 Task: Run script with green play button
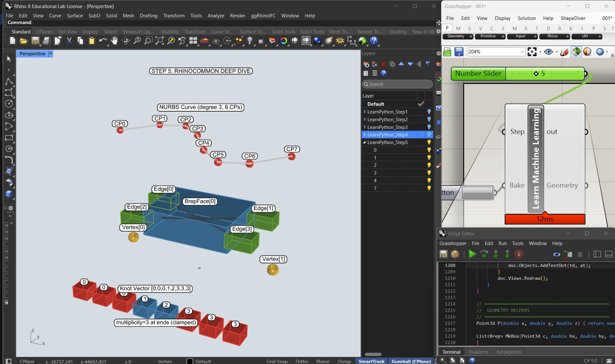click(472, 254)
